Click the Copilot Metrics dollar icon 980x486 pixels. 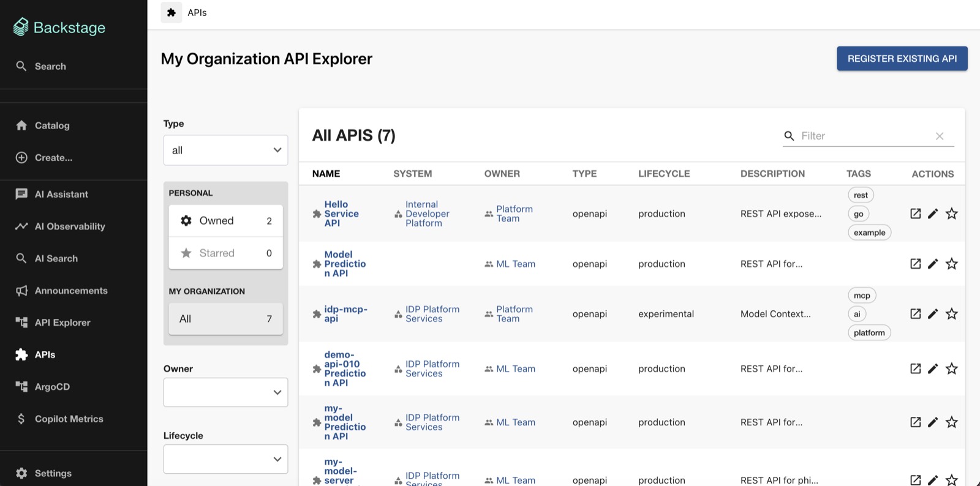coord(21,419)
